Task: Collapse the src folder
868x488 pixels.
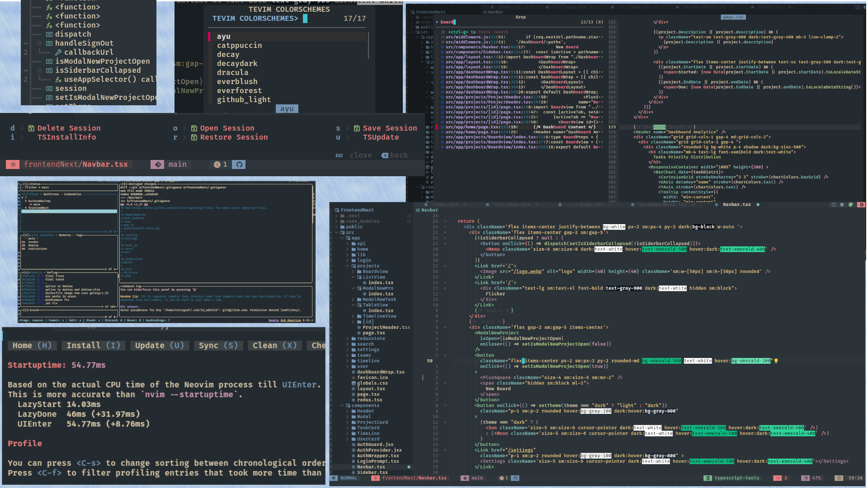Action: tap(336, 233)
